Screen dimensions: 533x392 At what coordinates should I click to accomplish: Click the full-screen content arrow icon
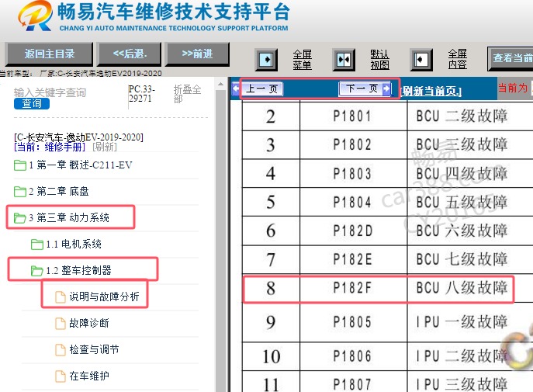click(x=421, y=60)
